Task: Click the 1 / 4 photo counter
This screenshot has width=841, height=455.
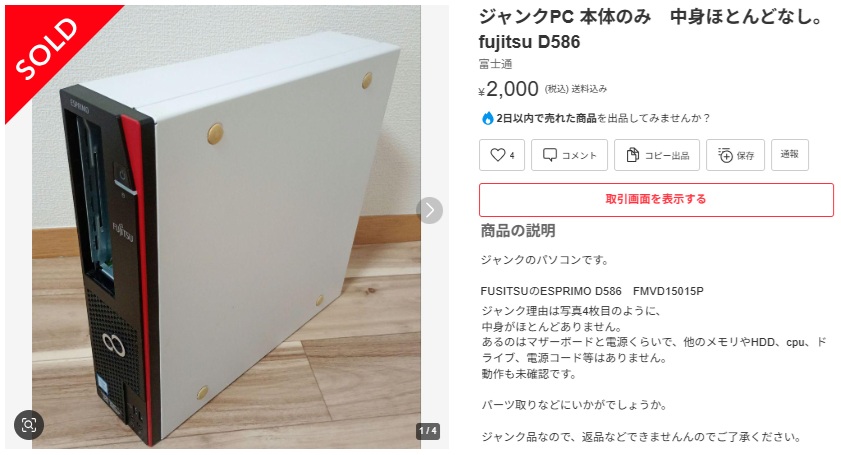Action: click(x=427, y=431)
